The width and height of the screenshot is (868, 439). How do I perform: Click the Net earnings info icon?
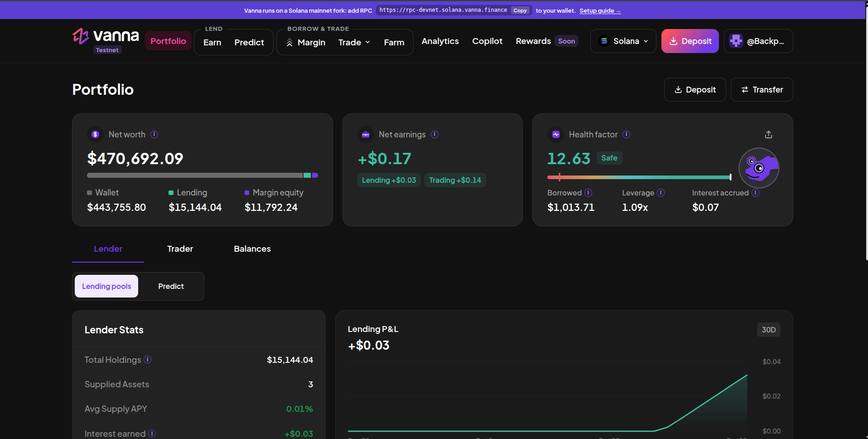click(434, 134)
